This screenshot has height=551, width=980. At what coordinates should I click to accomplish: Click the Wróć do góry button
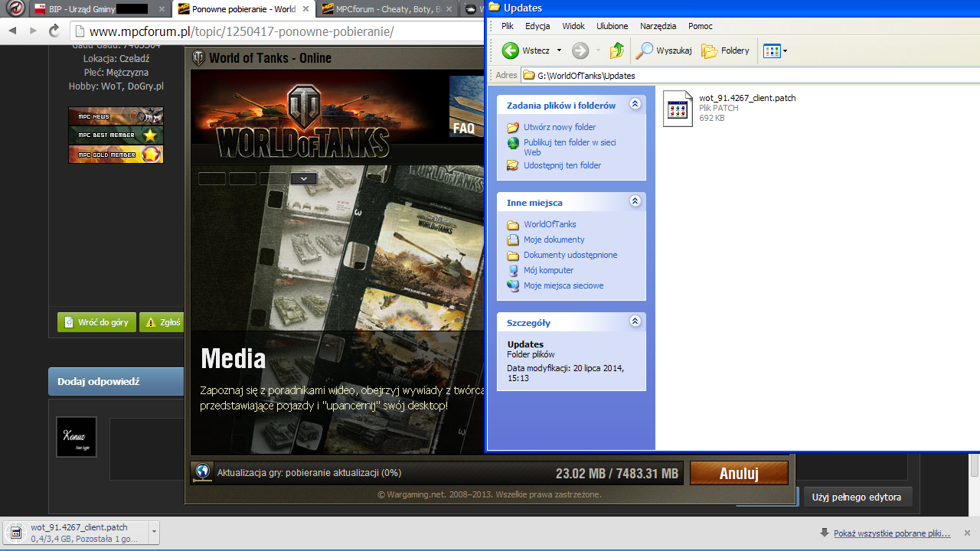96,322
